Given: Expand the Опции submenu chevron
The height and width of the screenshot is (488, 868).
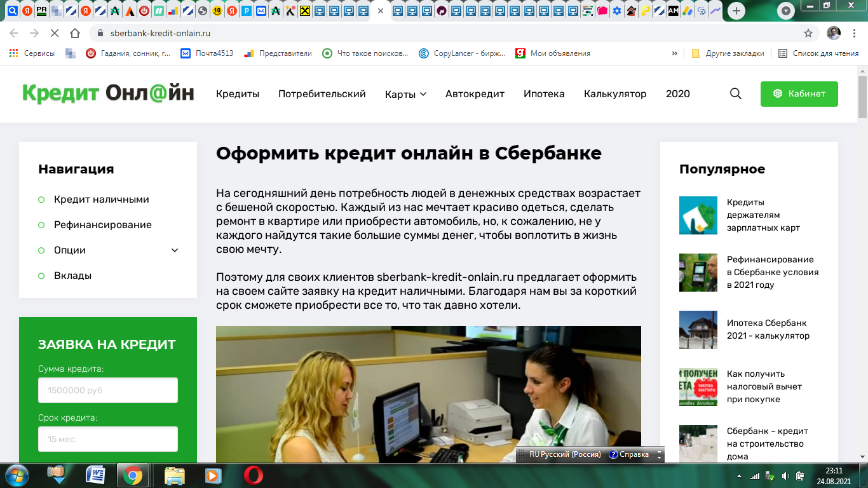Looking at the screenshot, I should (175, 250).
